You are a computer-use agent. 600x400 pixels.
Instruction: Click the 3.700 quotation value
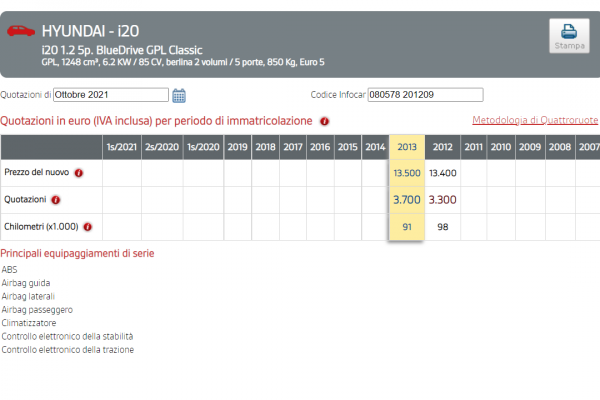(407, 200)
